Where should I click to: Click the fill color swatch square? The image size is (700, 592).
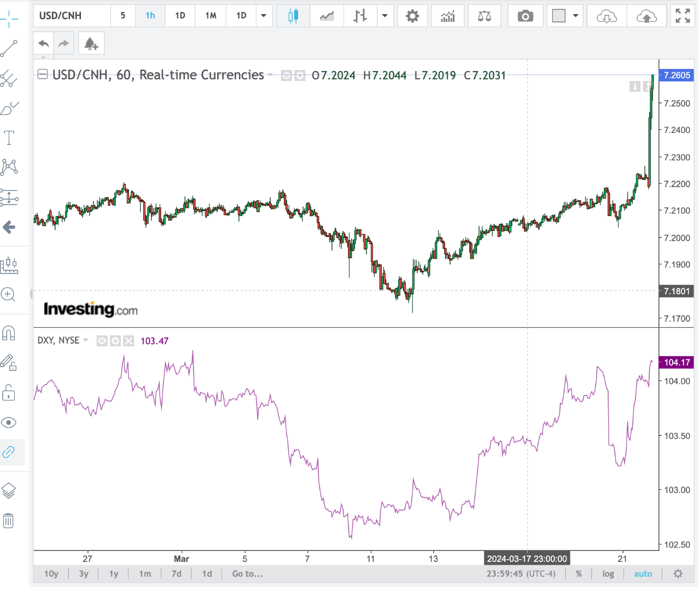tap(558, 16)
